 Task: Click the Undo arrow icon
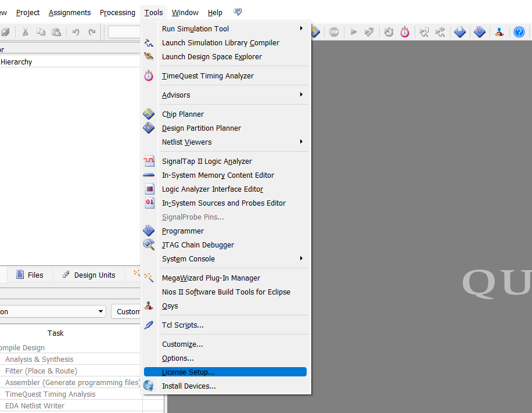coord(76,33)
